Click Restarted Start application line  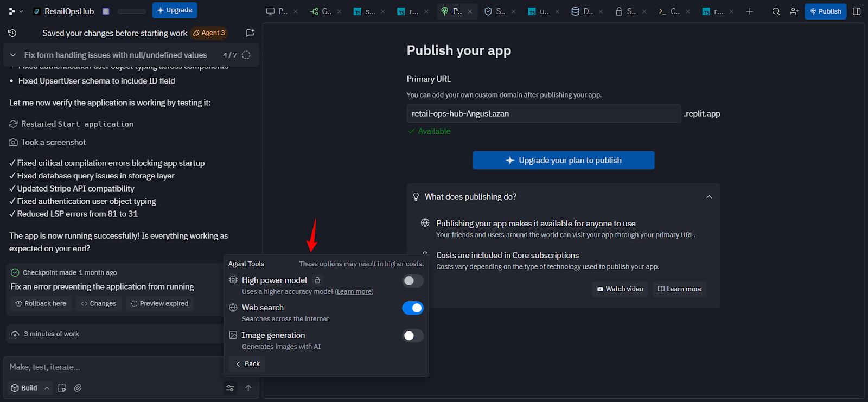pyautogui.click(x=71, y=124)
